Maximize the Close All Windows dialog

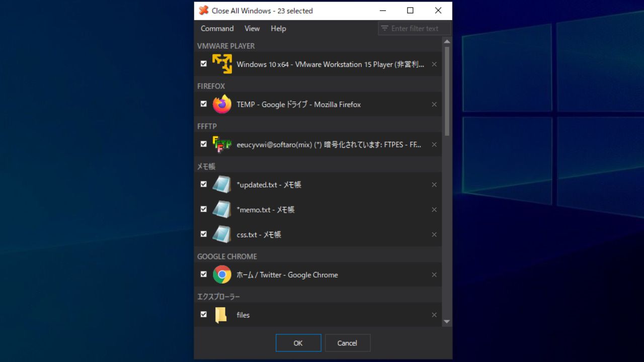pyautogui.click(x=410, y=11)
